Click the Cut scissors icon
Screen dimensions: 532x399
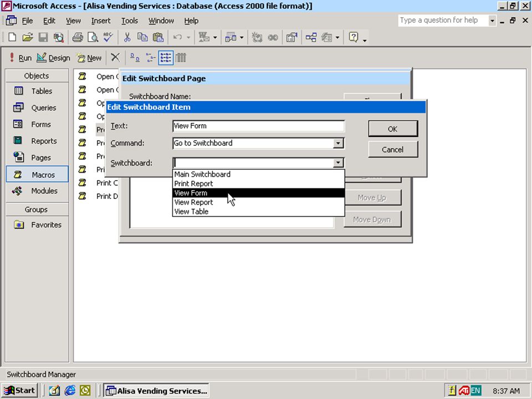pyautogui.click(x=127, y=37)
